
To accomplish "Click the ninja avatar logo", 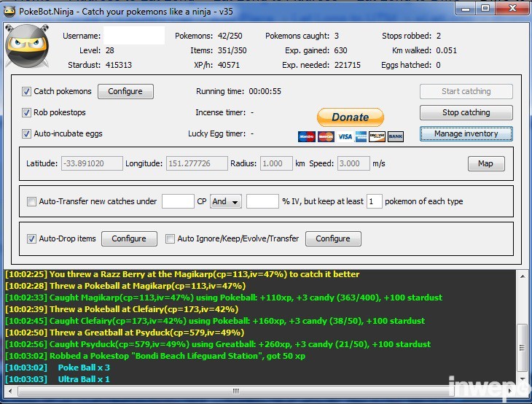I will (27, 46).
